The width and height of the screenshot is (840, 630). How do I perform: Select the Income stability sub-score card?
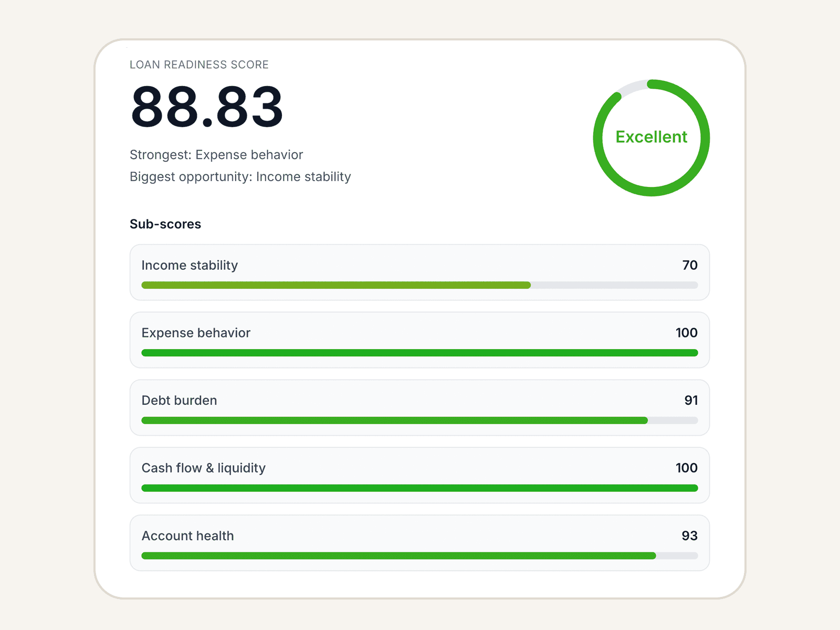pyautogui.click(x=420, y=272)
